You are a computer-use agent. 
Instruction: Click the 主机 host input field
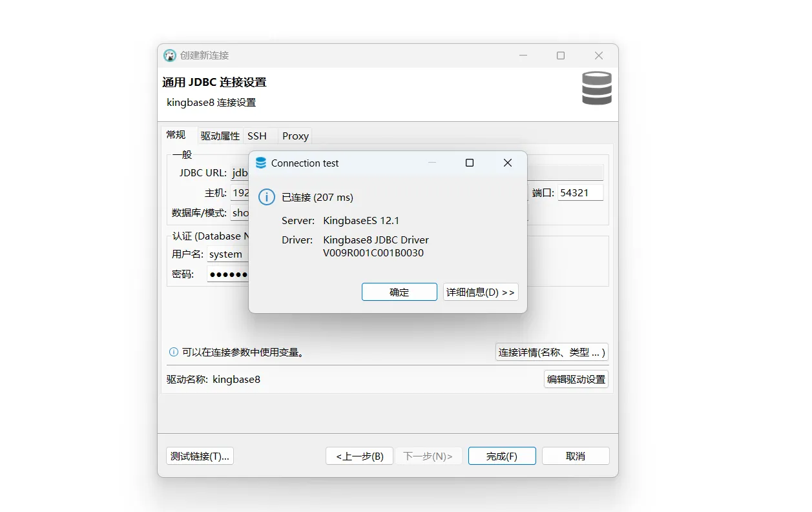coord(240,192)
